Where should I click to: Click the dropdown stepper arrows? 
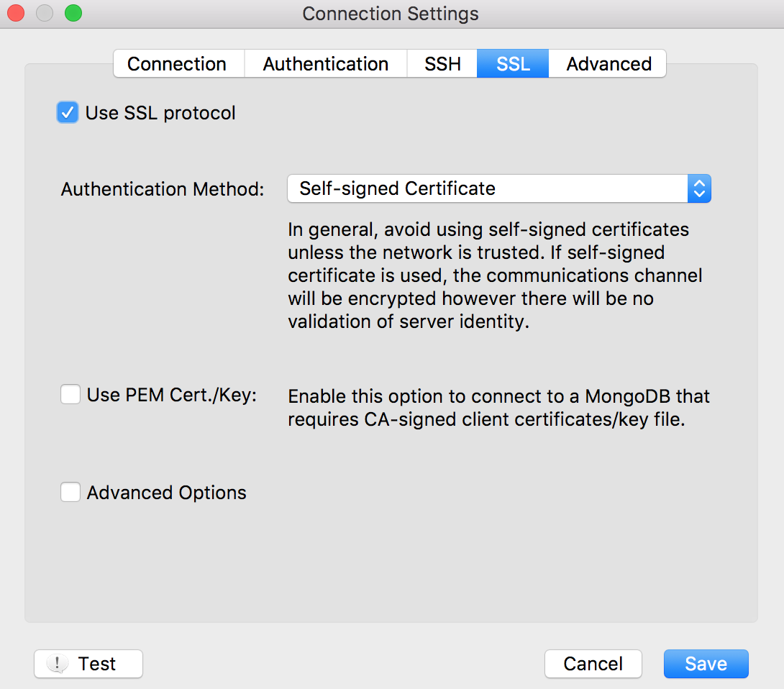(698, 188)
